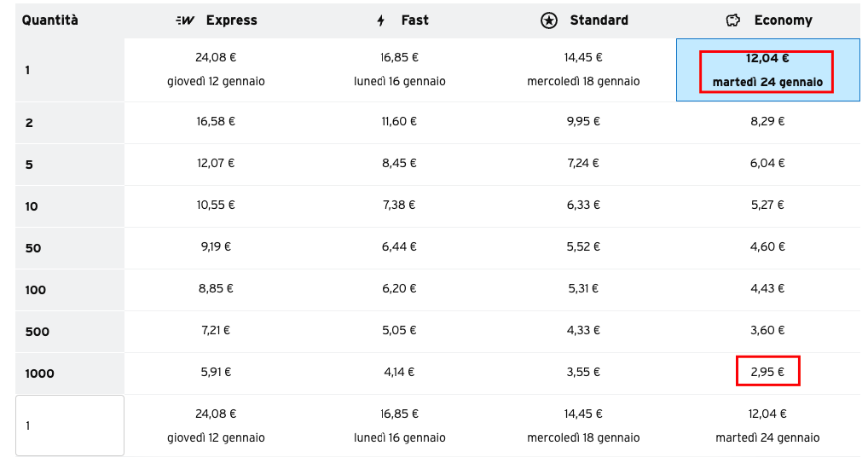Choose Express price 5,91 € for quantity 1000
Screen dimensions: 868x469
216,372
